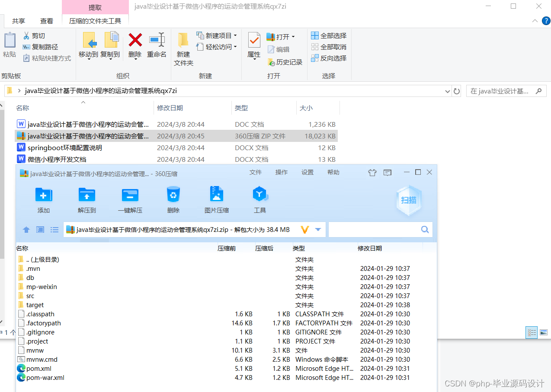The width and height of the screenshot is (551, 392).
Task: Click the search magnifier in 360压缩
Action: (x=425, y=230)
